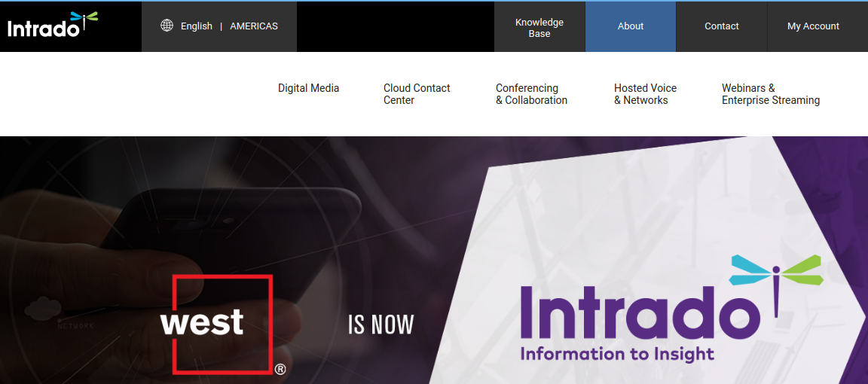Choose the AMERICAS region
Viewport: 868px width, 384px height.
coord(253,26)
